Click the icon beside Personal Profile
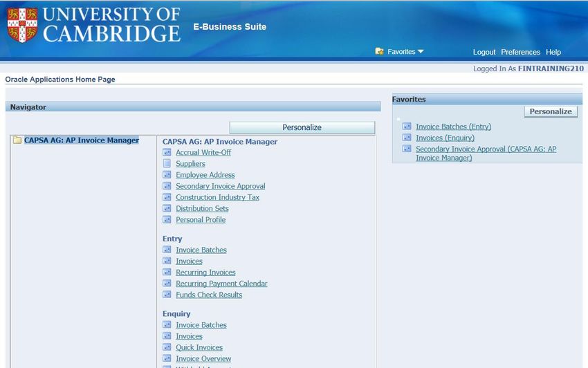588x368 pixels. (x=167, y=220)
